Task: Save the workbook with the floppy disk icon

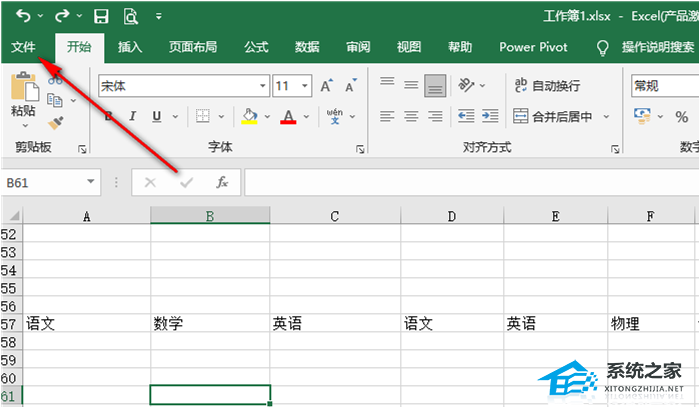Action: [x=101, y=16]
